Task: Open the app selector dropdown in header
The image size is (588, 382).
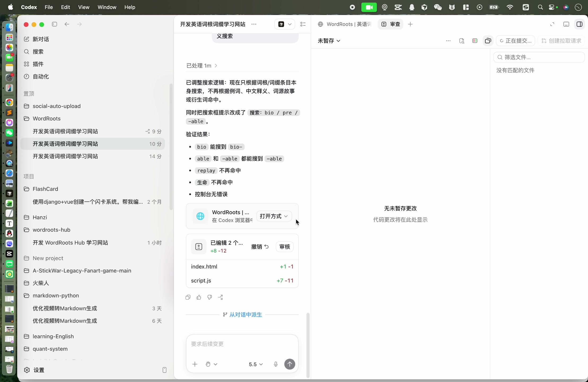Action: pos(285,24)
